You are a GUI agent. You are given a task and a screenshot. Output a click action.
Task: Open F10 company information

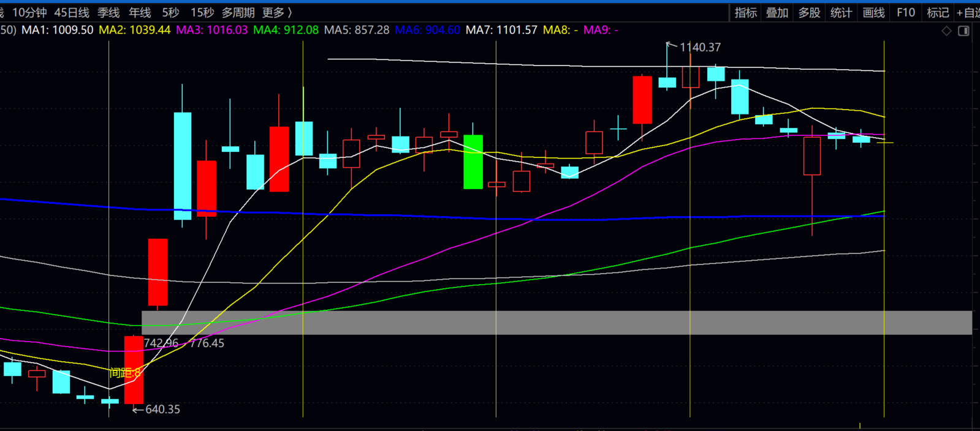click(x=905, y=13)
